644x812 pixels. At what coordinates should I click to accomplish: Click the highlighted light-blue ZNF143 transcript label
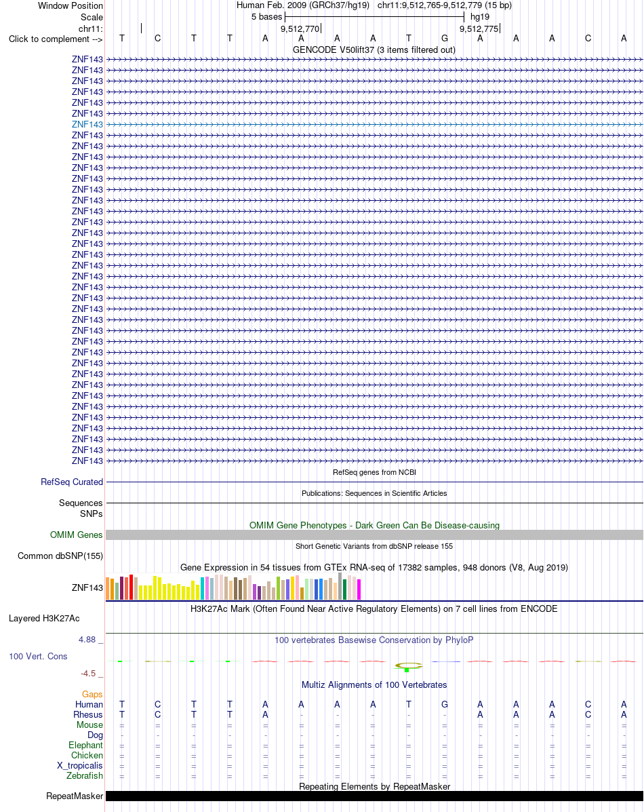click(x=87, y=124)
